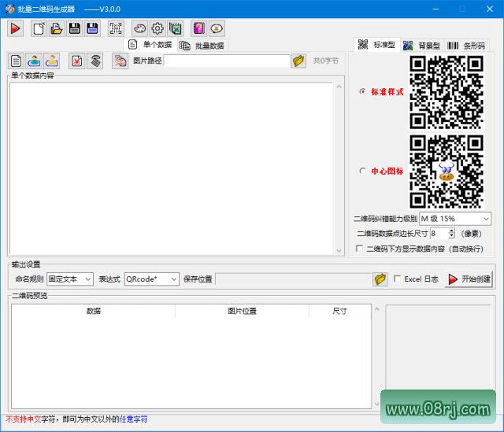
Task: Open settings with the gear icon
Action: pyautogui.click(x=157, y=28)
